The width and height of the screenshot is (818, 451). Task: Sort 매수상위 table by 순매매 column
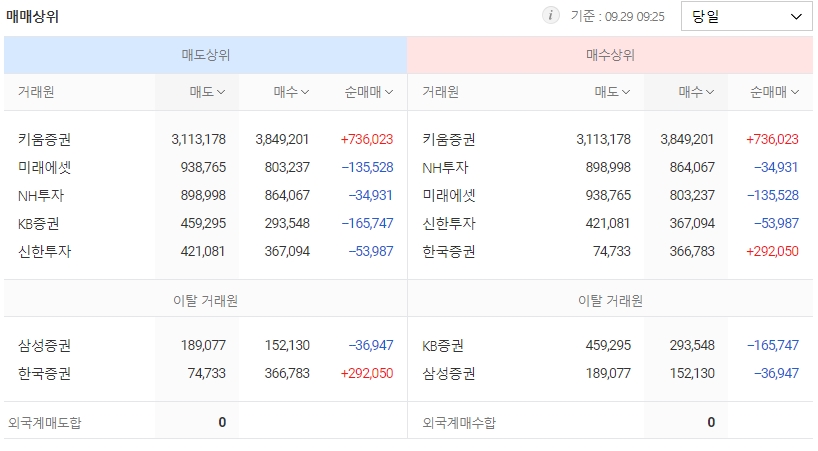(x=774, y=92)
